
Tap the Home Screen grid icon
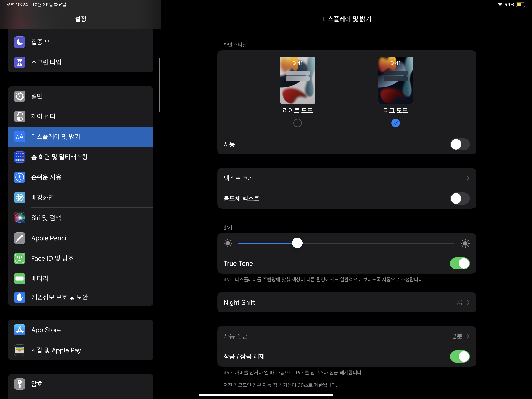19,157
